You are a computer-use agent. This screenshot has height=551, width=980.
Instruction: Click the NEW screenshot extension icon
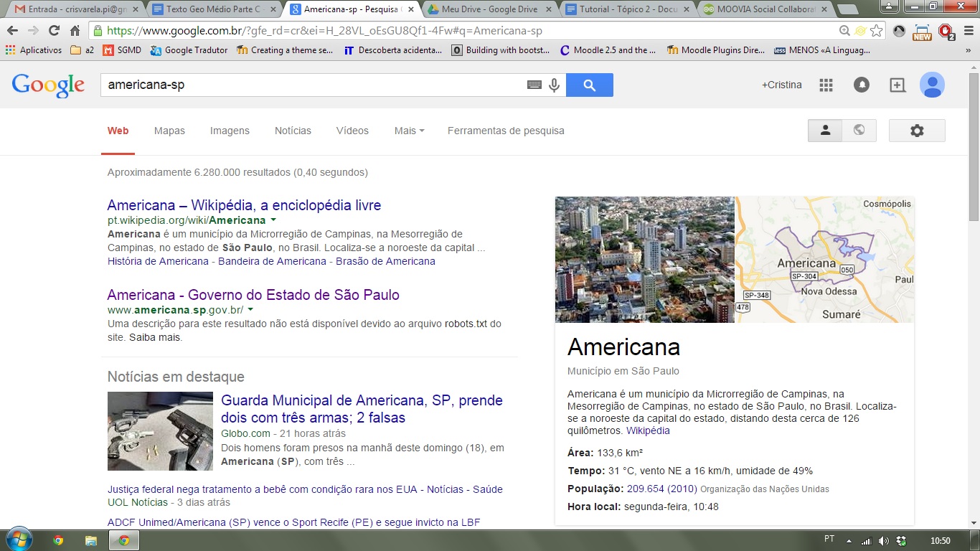[922, 32]
